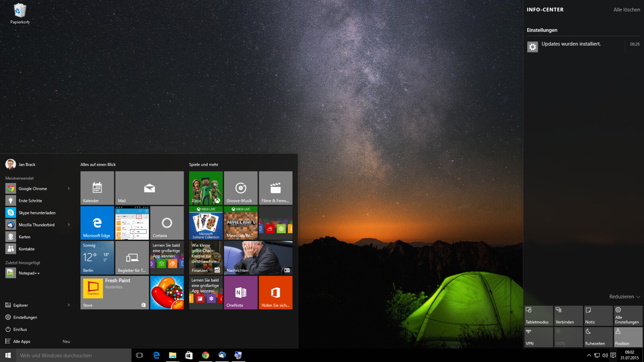Click the Ein/Aus power button
Image resolution: width=644 pixels, height=362 pixels.
[20, 329]
